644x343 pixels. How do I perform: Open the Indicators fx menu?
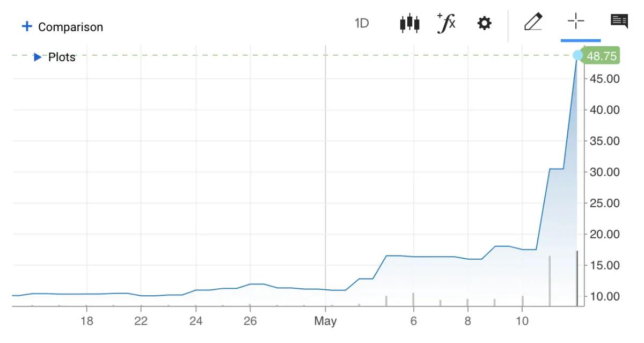point(447,23)
